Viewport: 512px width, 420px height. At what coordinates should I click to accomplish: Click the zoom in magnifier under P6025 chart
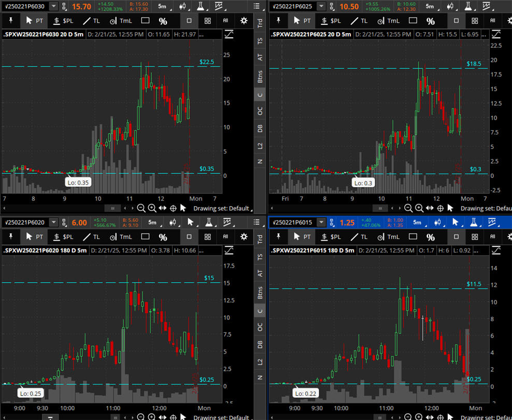point(419,208)
